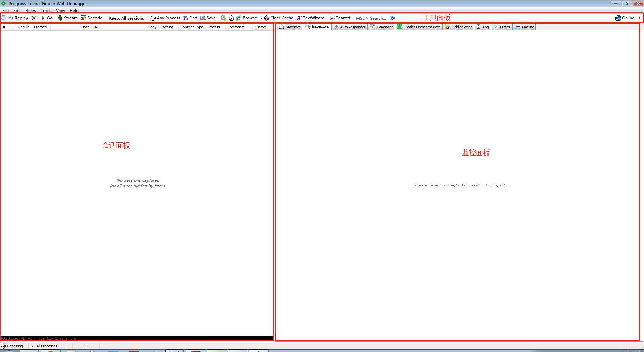Click the comment speech-bubble icon
644x352 pixels.
[x=4, y=18]
